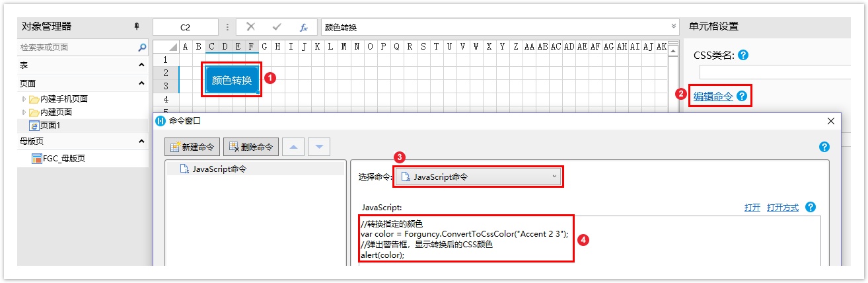Expand the formula bar dropdown arrow
The height and width of the screenshot is (283, 868).
pyautogui.click(x=674, y=27)
